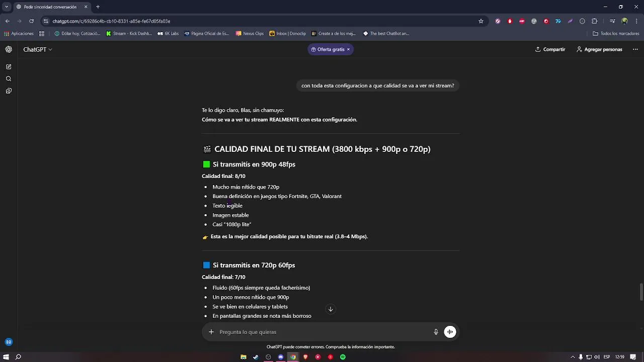Open the tab search dropdown arrow
The height and width of the screenshot is (362, 644).
(7, 7)
